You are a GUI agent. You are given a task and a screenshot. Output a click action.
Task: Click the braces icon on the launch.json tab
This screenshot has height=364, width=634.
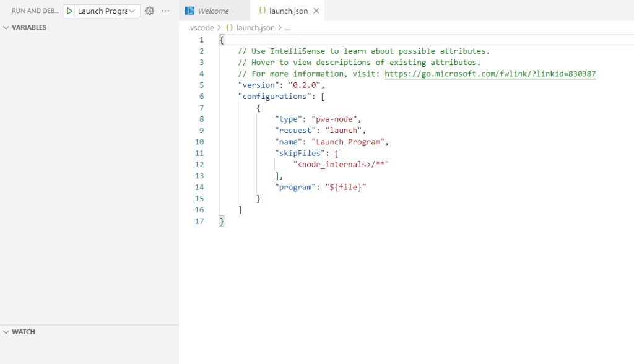(x=263, y=11)
